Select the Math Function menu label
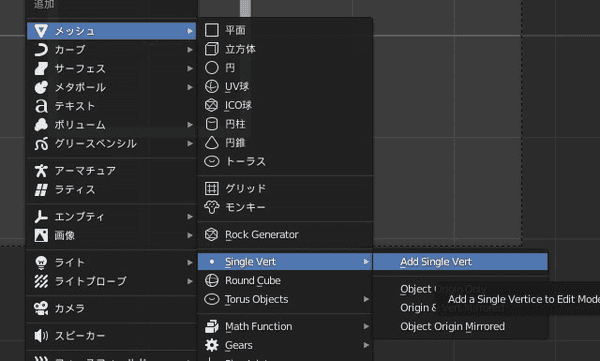 pyautogui.click(x=259, y=327)
